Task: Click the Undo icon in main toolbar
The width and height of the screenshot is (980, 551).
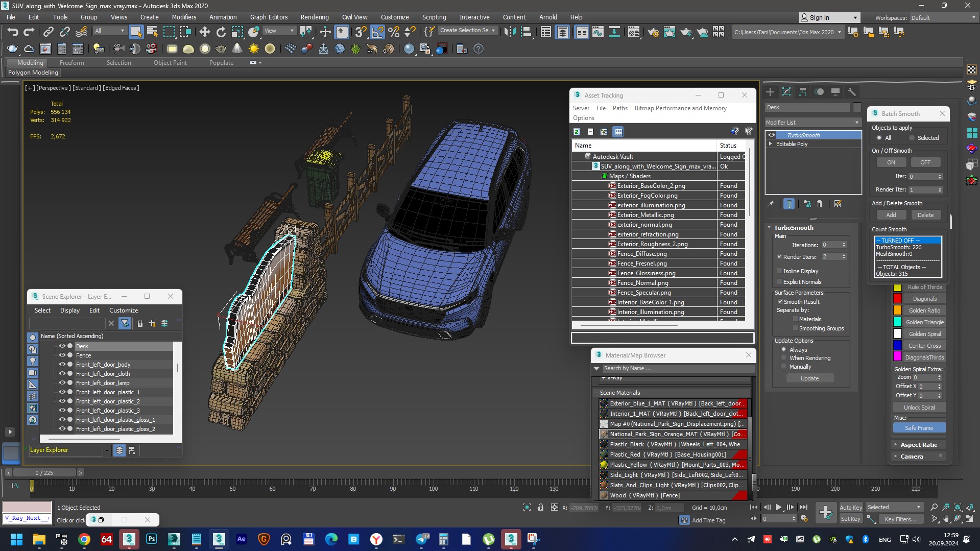Action: pyautogui.click(x=13, y=32)
